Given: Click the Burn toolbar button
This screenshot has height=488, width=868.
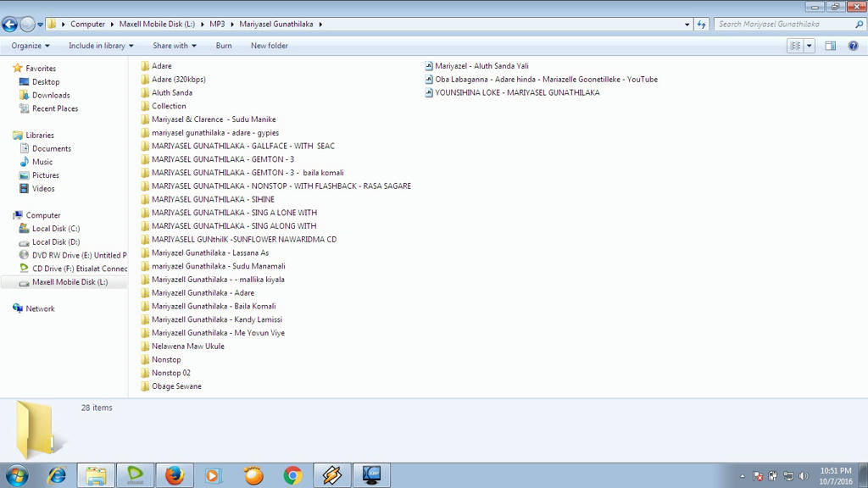Looking at the screenshot, I should pos(224,46).
